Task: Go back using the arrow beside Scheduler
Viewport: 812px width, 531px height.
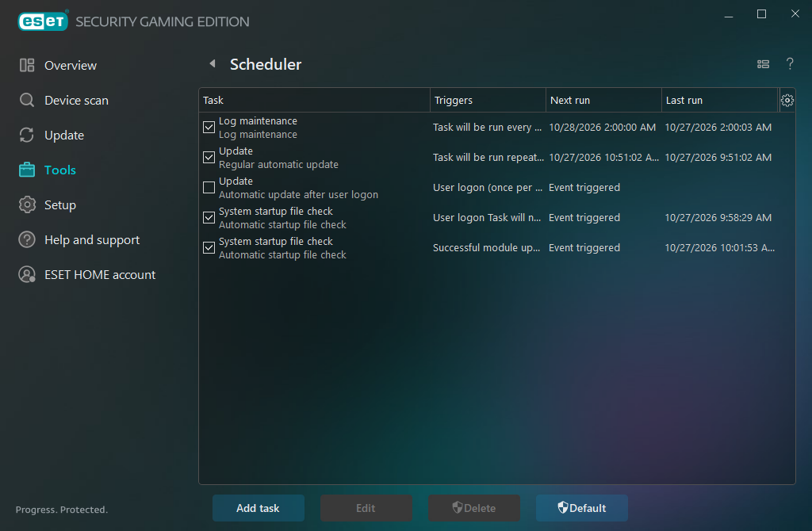Action: pyautogui.click(x=213, y=63)
